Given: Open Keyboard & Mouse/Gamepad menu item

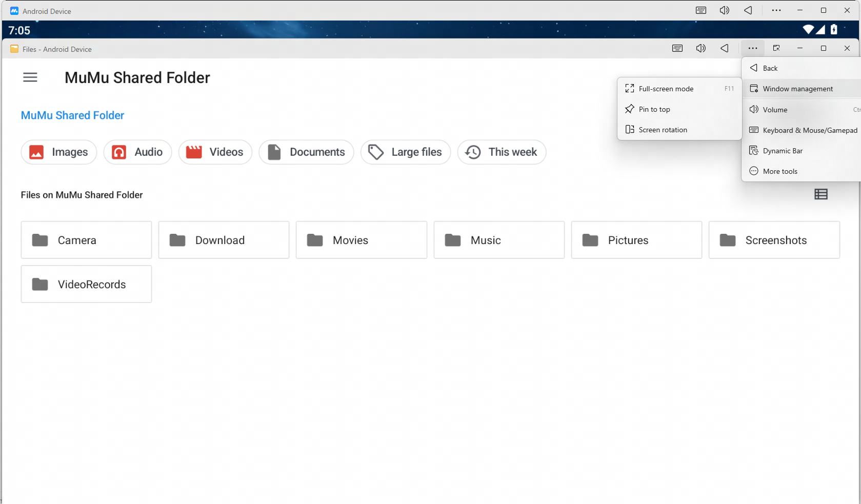Looking at the screenshot, I should tap(801, 130).
